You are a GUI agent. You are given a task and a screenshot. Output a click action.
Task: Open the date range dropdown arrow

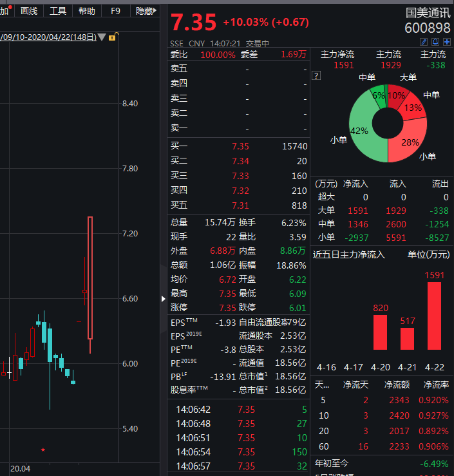coord(102,37)
